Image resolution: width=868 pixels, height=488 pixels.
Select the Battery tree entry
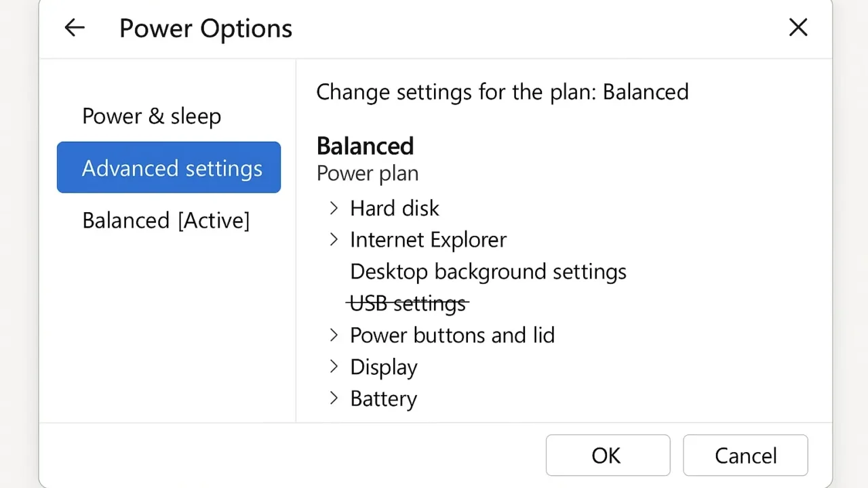(384, 399)
